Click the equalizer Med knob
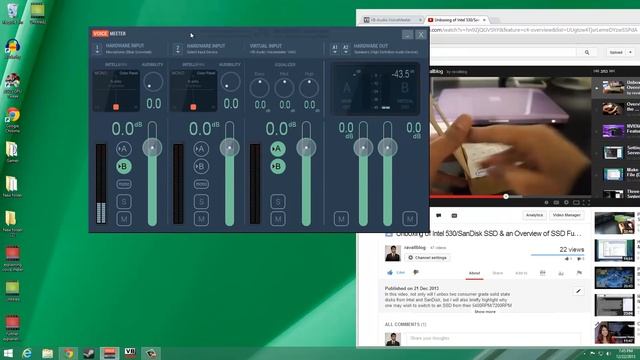This screenshot has height=360, width=640. [x=284, y=88]
